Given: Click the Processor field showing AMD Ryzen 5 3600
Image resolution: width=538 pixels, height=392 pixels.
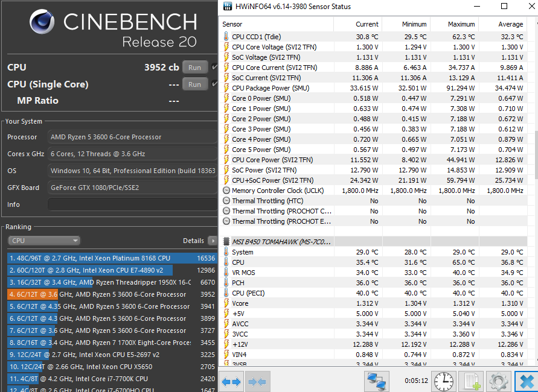Looking at the screenshot, I should (x=132, y=137).
